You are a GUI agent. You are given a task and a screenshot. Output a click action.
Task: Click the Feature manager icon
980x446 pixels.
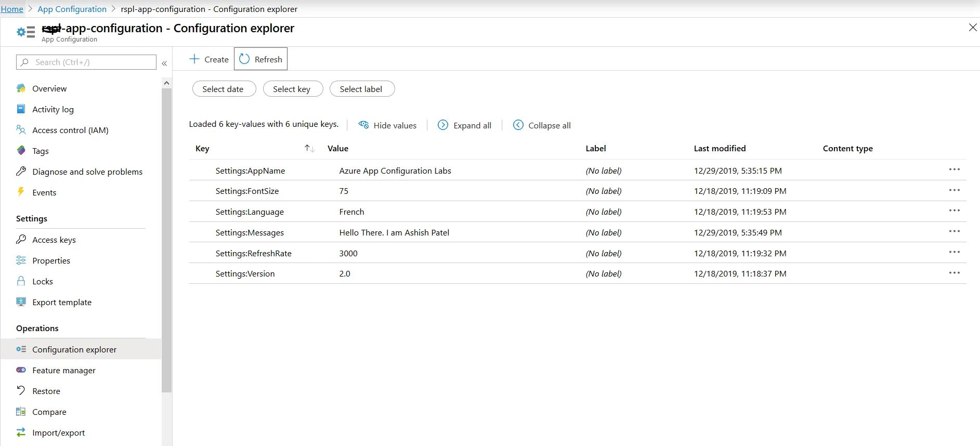click(21, 370)
